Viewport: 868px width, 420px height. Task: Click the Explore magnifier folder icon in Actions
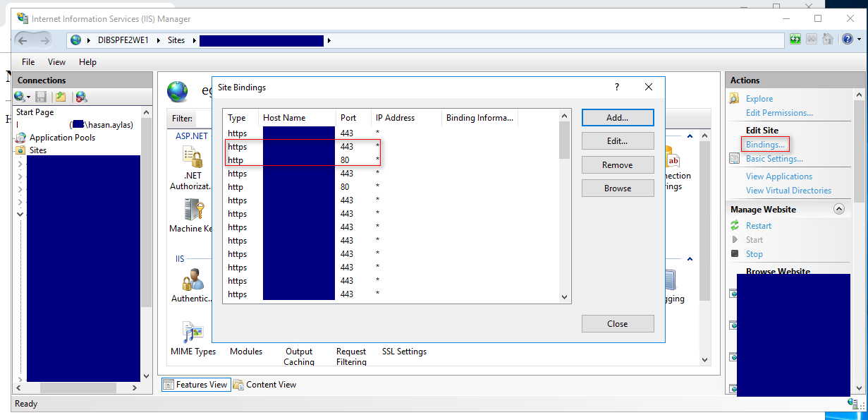[735, 99]
